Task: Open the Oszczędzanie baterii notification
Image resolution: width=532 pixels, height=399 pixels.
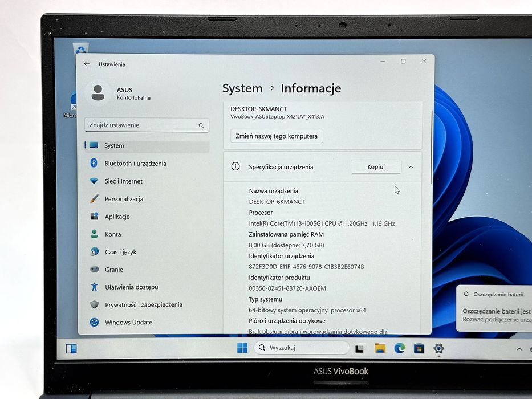Action: coord(494,308)
